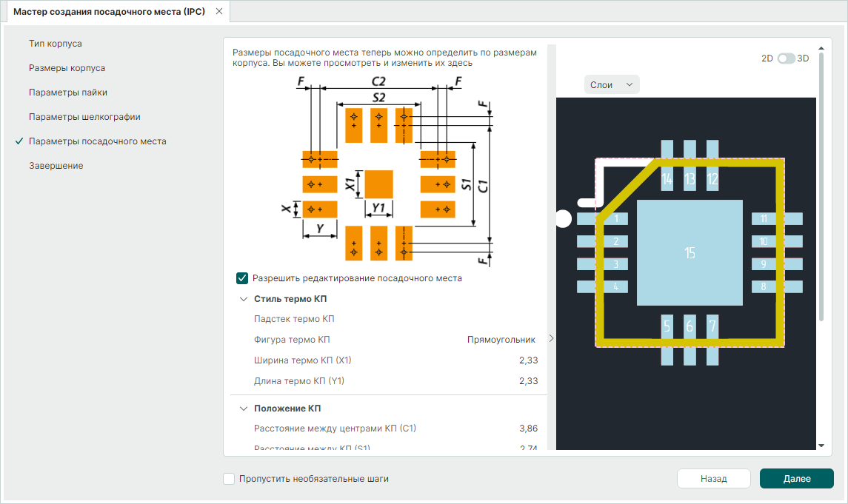Select the Параметры пайки step

tap(68, 93)
